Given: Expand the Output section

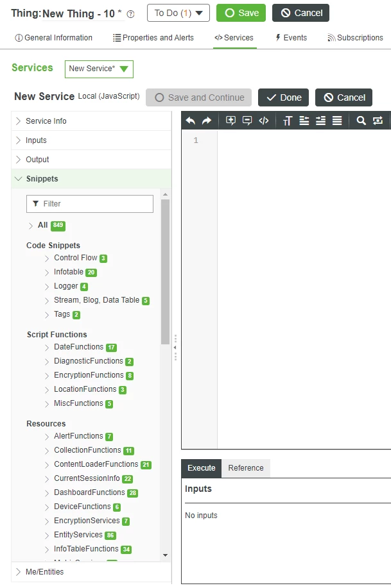Looking at the screenshot, I should pyautogui.click(x=91, y=160).
